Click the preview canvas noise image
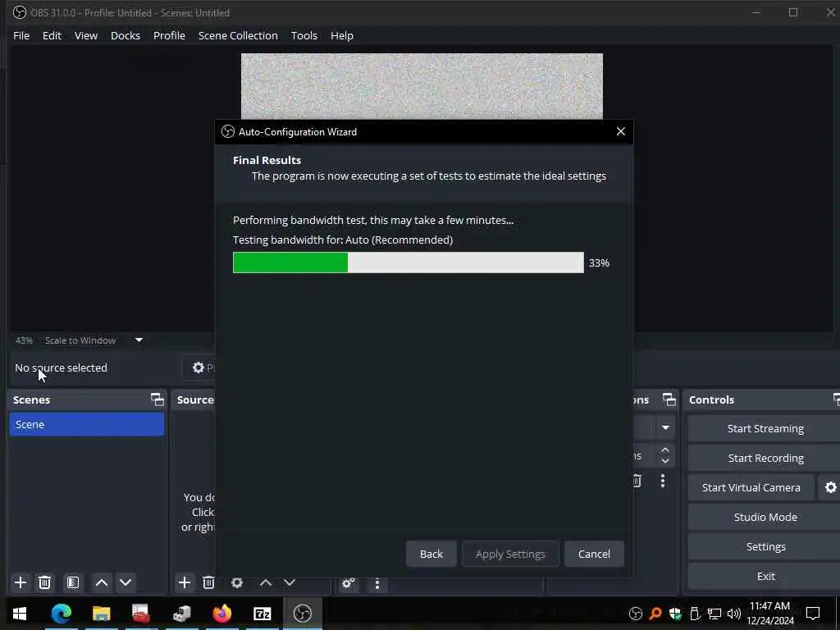 coord(422,85)
